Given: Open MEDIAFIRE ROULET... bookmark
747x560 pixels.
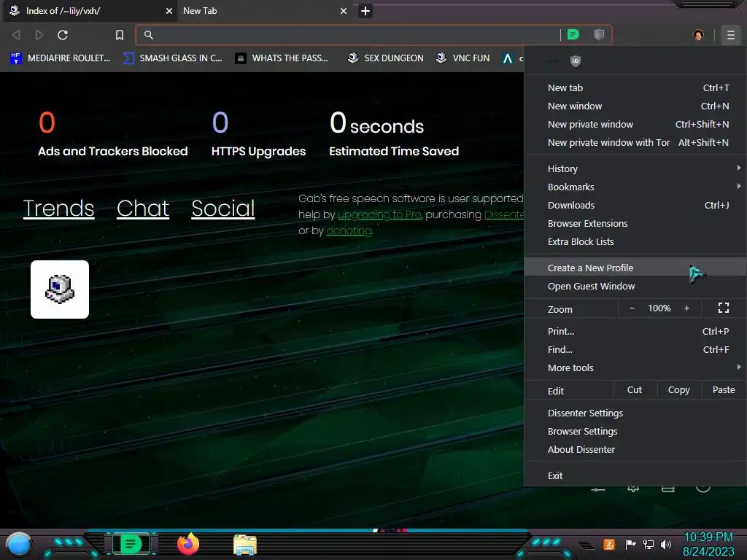Looking at the screenshot, I should tap(60, 58).
